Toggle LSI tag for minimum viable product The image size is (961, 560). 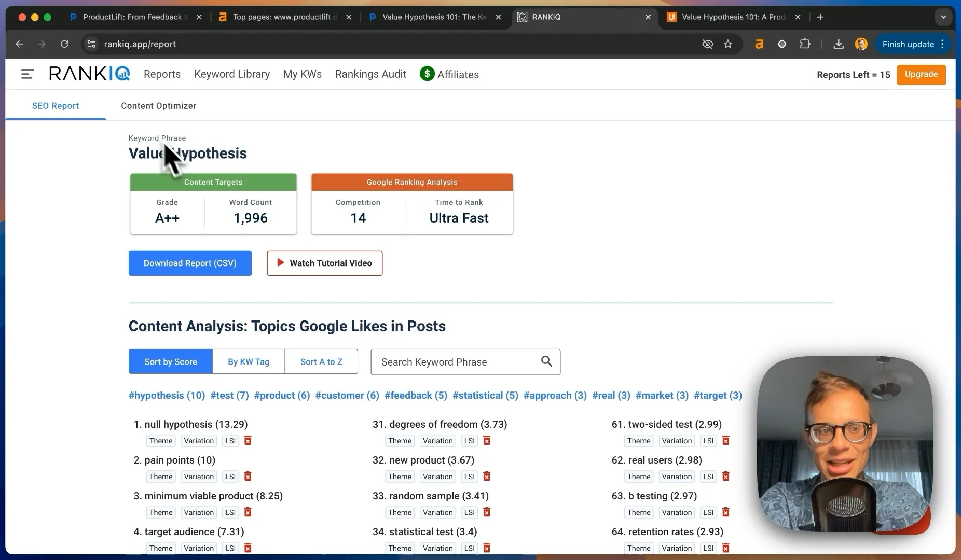[x=230, y=512]
